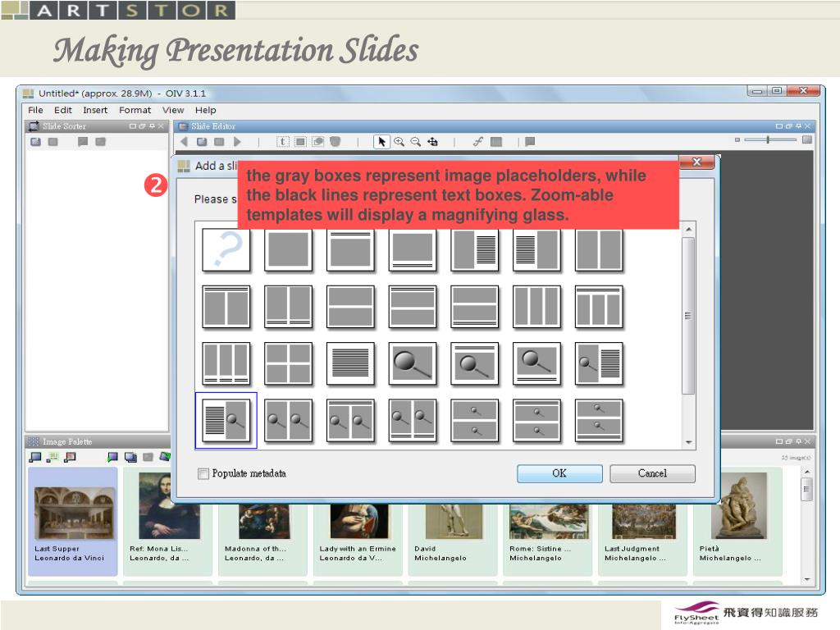The height and width of the screenshot is (630, 840).
Task: Click Image Palette scroll down arrow
Action: coord(807,579)
